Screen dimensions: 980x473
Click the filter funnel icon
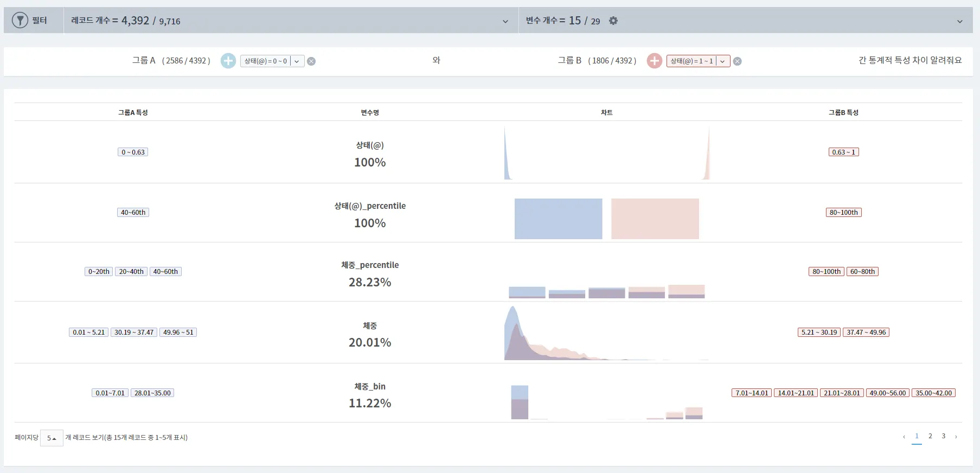click(20, 21)
